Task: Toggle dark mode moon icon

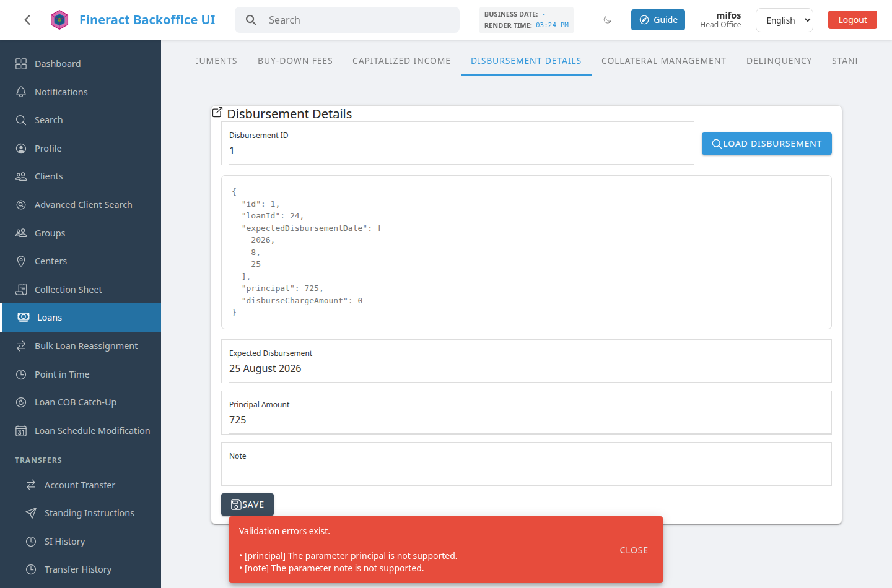Action: point(607,20)
